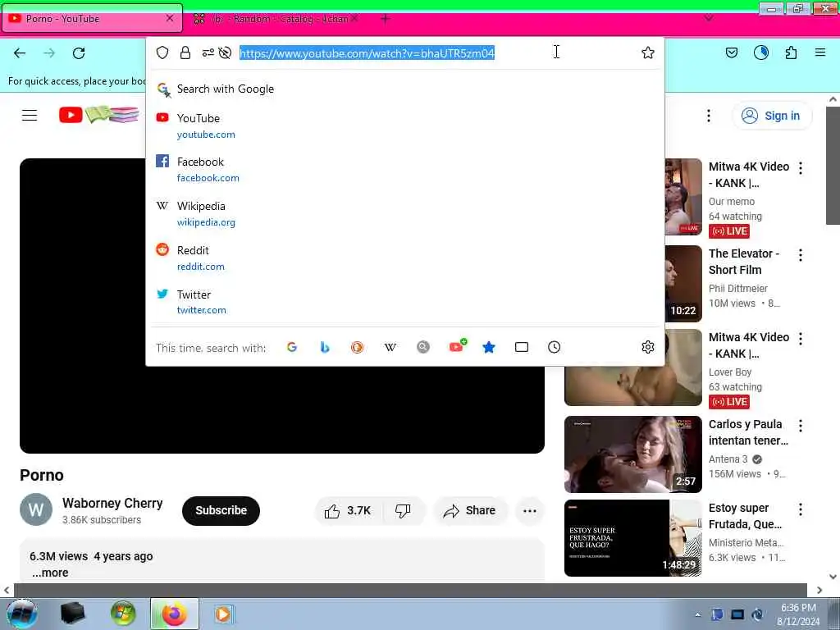Go back with the browser back arrow
This screenshot has height=630, width=840.
(x=20, y=53)
